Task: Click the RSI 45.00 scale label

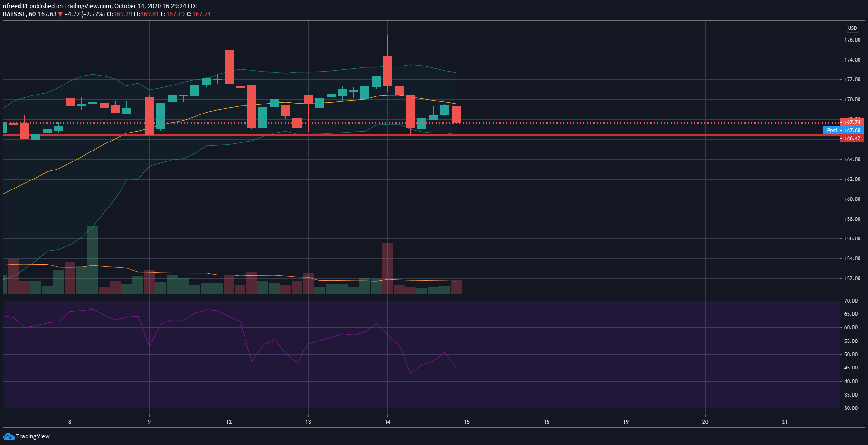Action: click(851, 368)
